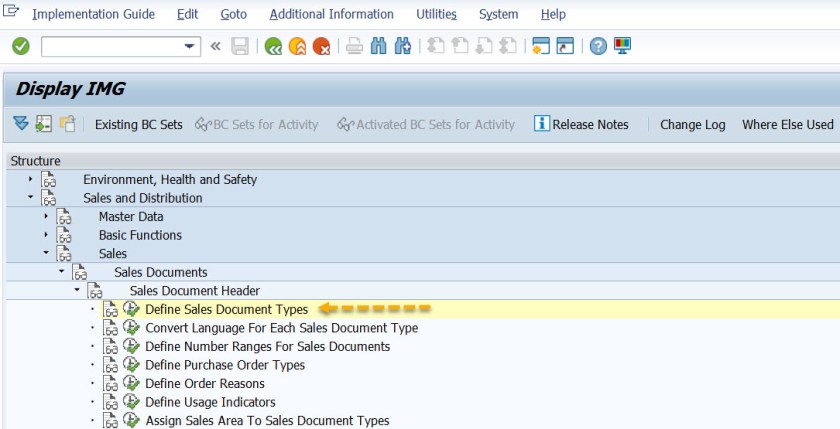
Task: Open documentation icon for Define Sales Document Types
Action: pos(110,310)
